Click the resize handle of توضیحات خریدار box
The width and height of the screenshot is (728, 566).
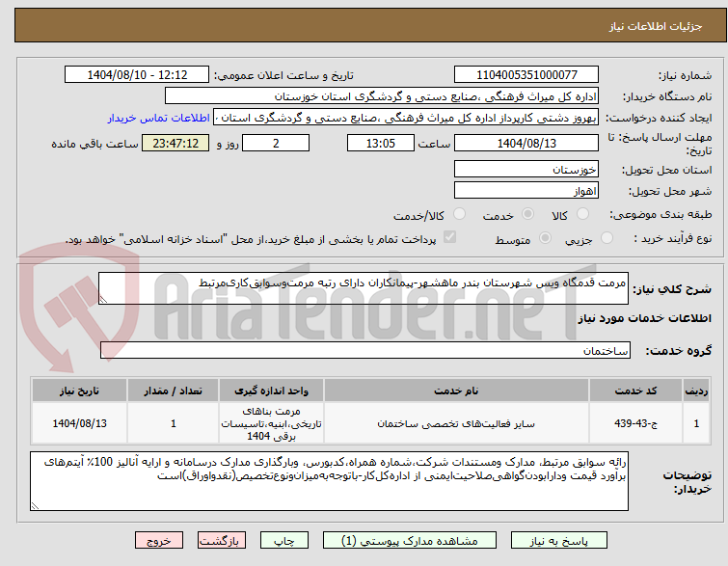(35, 506)
